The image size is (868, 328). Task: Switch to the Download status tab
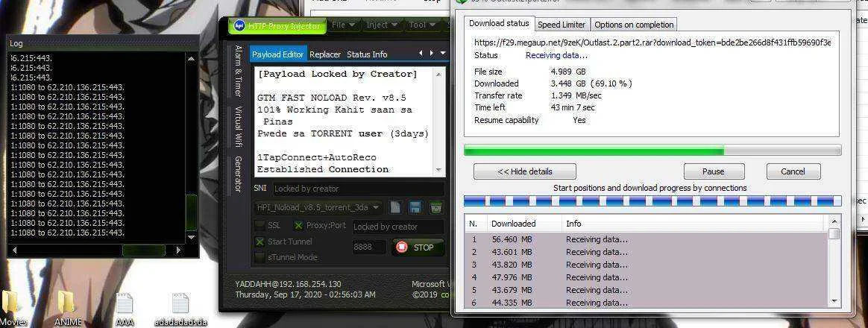click(x=500, y=23)
